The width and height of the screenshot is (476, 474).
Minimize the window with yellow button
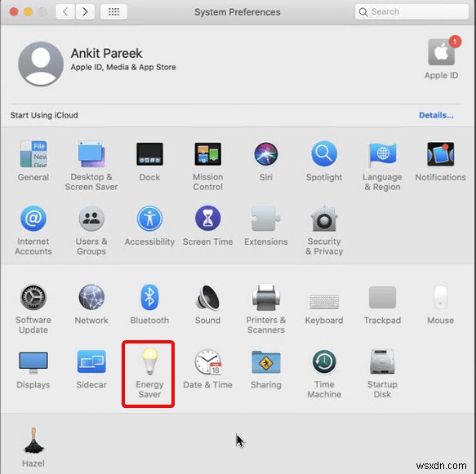coord(29,11)
